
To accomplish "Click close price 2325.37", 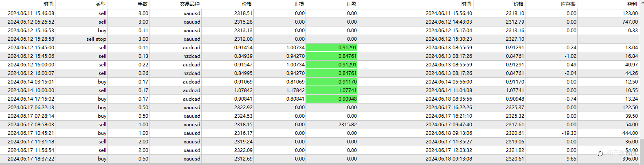I will pos(515,107).
